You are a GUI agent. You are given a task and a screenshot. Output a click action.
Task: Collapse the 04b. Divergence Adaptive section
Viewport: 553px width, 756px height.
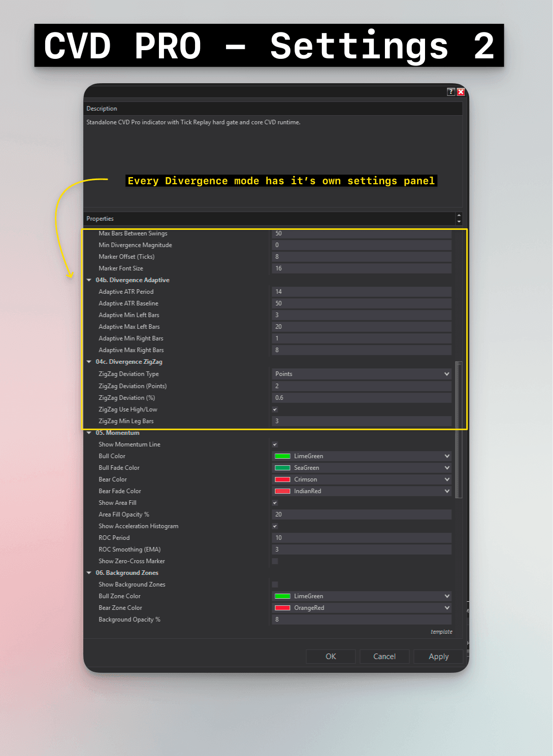point(89,280)
